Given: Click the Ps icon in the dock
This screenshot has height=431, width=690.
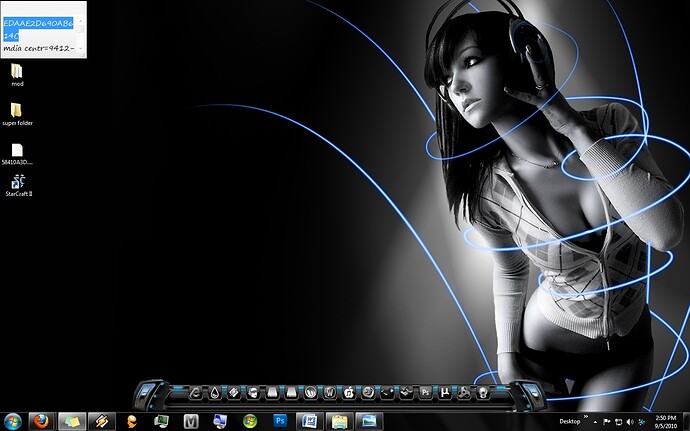Looking at the screenshot, I should click(x=425, y=391).
